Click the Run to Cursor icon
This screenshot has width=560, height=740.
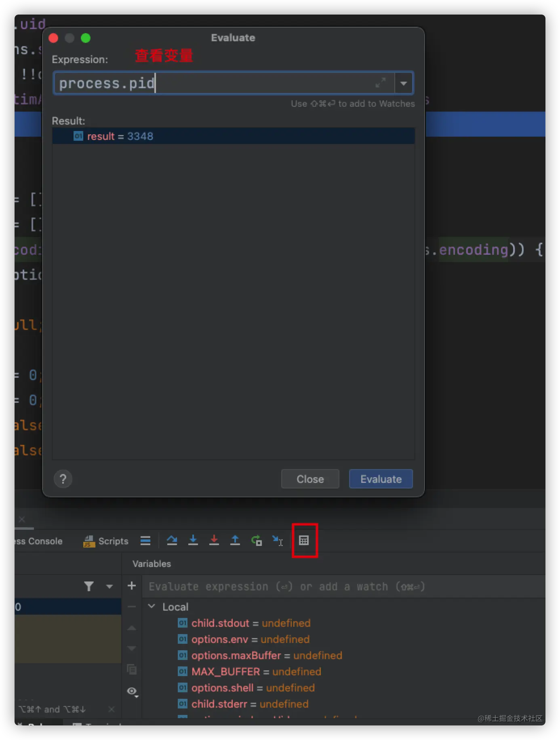pyautogui.click(x=278, y=540)
